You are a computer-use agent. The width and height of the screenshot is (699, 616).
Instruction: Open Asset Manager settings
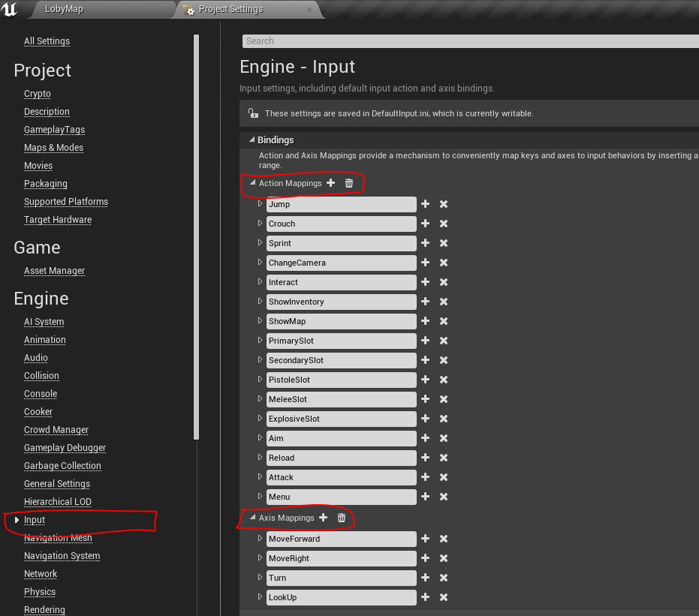coord(54,271)
